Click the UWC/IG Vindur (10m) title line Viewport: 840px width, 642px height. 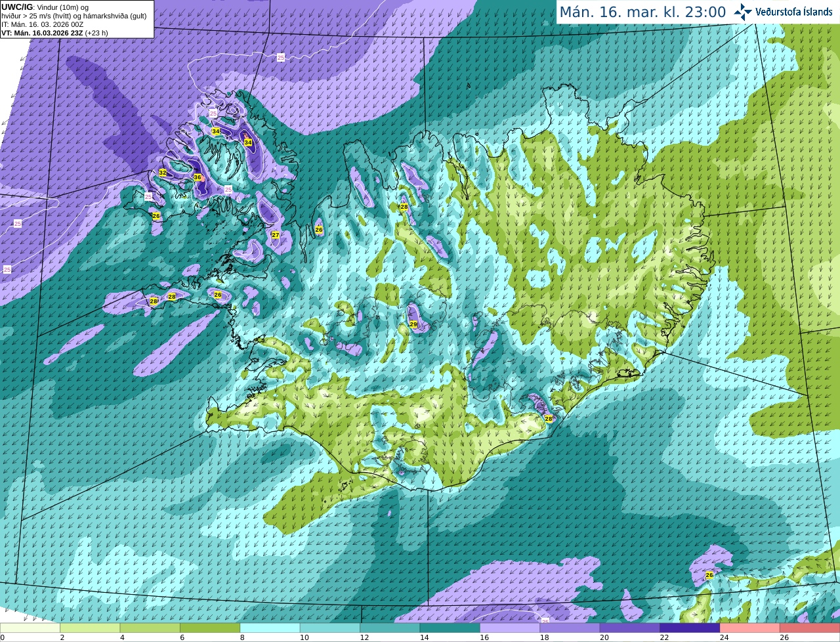[x=45, y=7]
